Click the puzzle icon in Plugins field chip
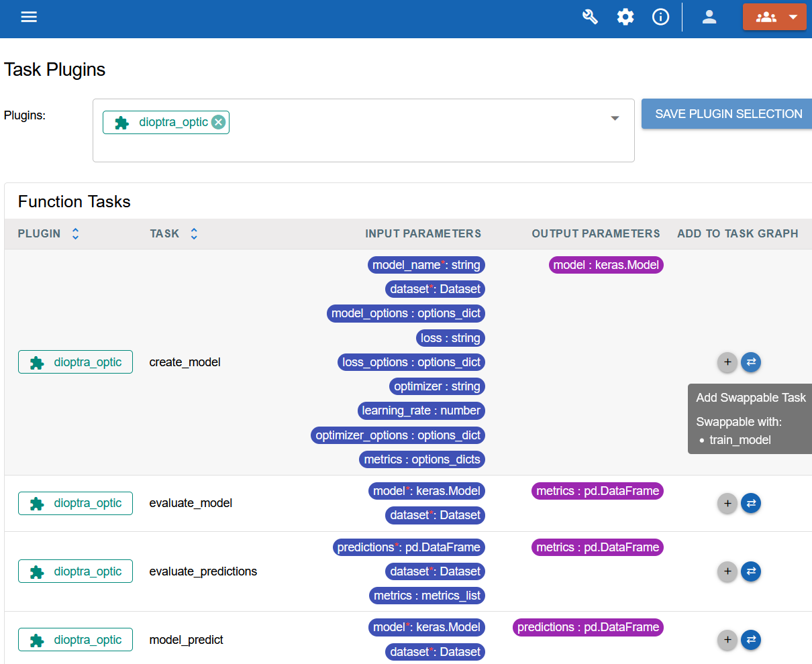Image resolution: width=812 pixels, height=664 pixels. pos(121,123)
